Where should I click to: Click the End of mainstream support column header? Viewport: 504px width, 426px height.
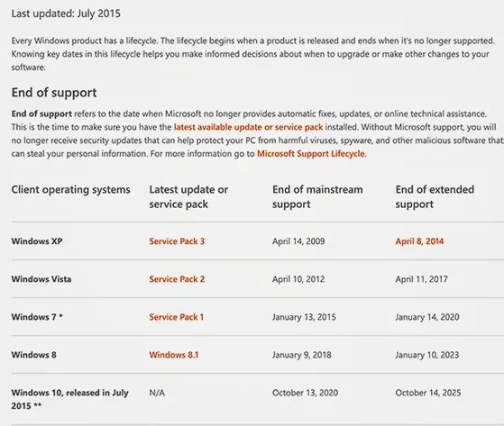pos(317,196)
